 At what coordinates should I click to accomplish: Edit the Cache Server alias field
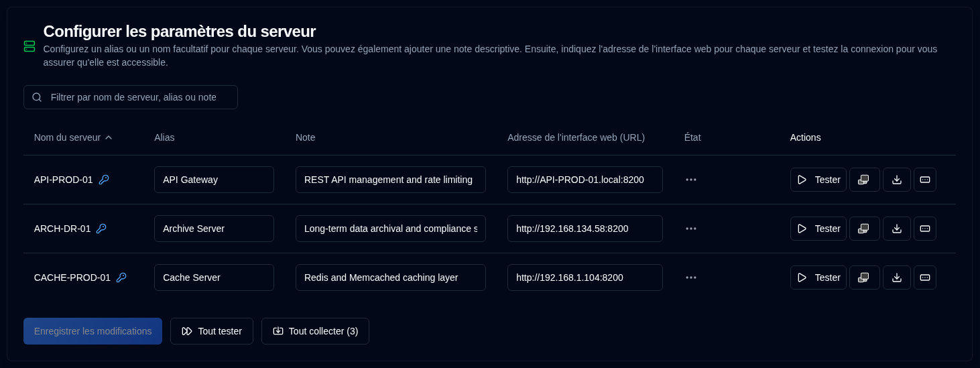point(214,278)
